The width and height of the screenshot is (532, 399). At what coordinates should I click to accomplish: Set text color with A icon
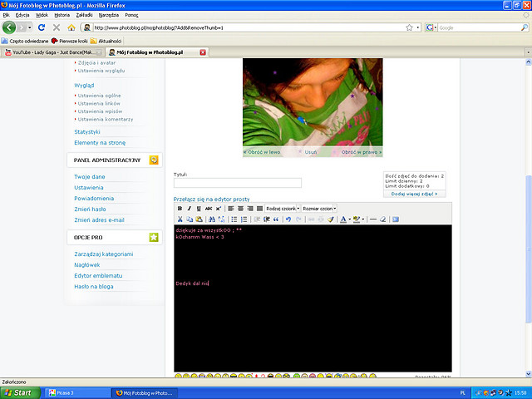click(x=343, y=219)
